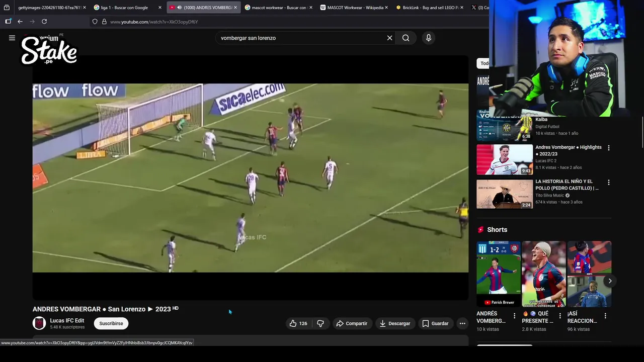Open the MASCOT Workwear Wikipedia tab

click(355, 8)
